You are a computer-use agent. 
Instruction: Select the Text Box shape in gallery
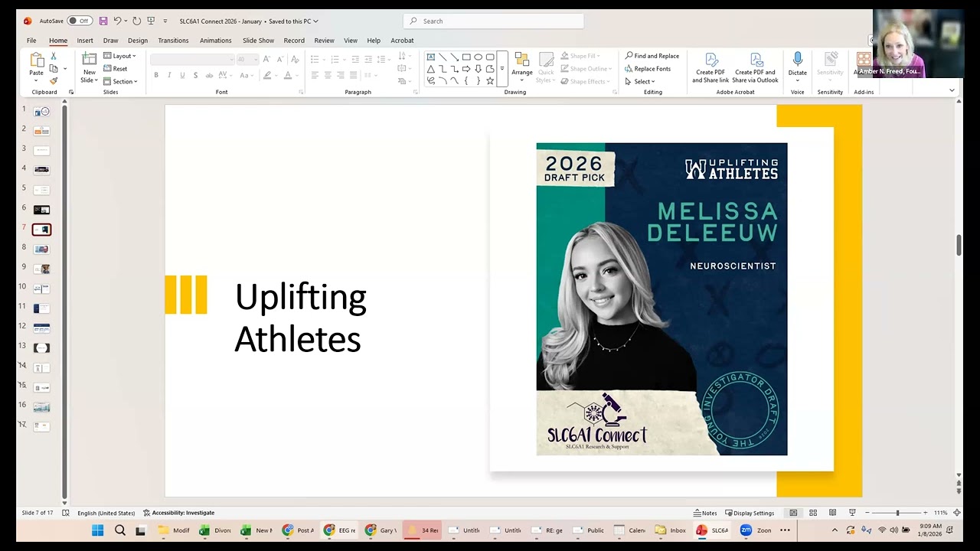(431, 57)
